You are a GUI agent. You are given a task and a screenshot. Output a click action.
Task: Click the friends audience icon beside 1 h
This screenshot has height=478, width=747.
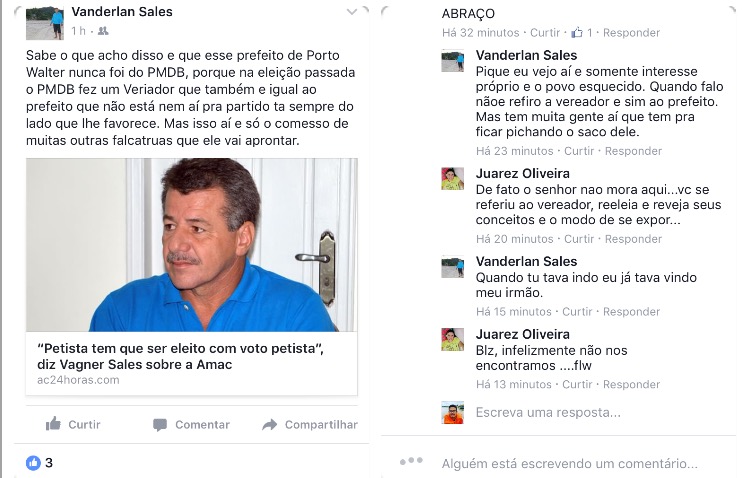click(103, 31)
